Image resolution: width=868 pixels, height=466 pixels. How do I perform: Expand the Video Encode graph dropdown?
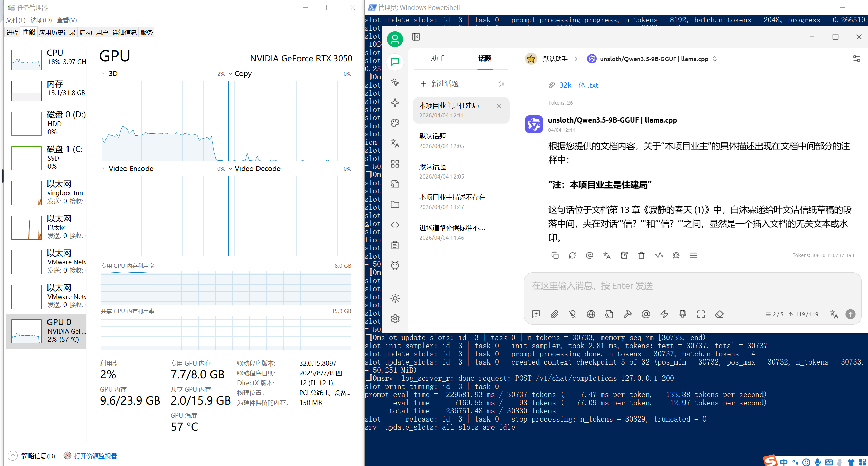[104, 169]
